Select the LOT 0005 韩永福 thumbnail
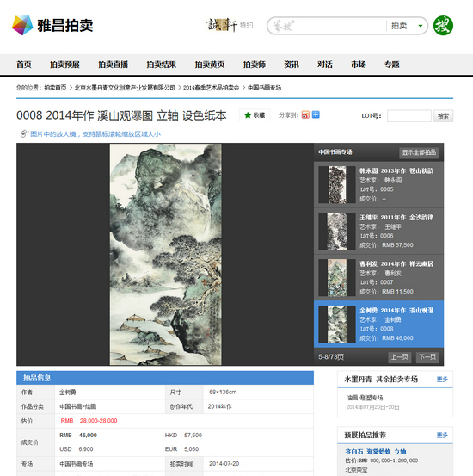 click(337, 184)
